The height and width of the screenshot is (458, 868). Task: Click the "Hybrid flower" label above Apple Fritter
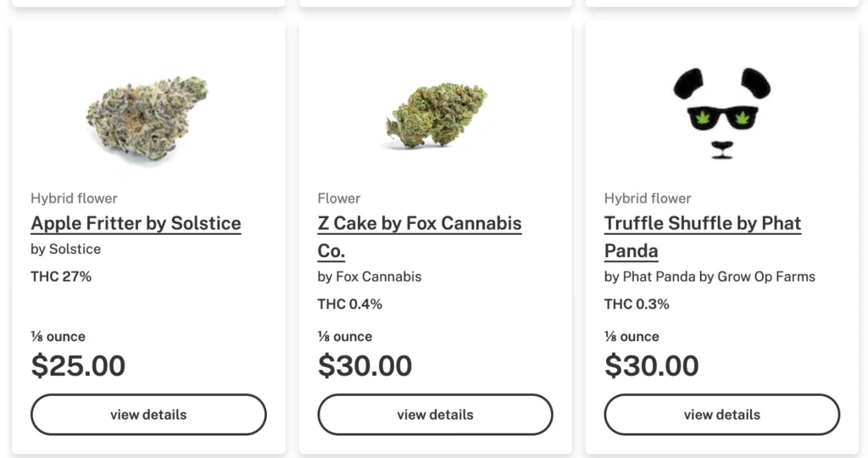pyautogui.click(x=74, y=198)
